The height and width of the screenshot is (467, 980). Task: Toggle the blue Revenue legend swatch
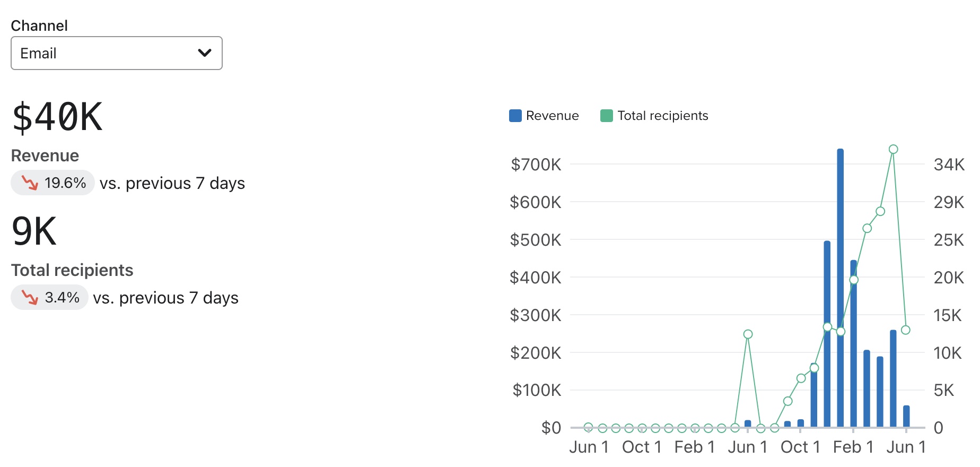click(515, 116)
